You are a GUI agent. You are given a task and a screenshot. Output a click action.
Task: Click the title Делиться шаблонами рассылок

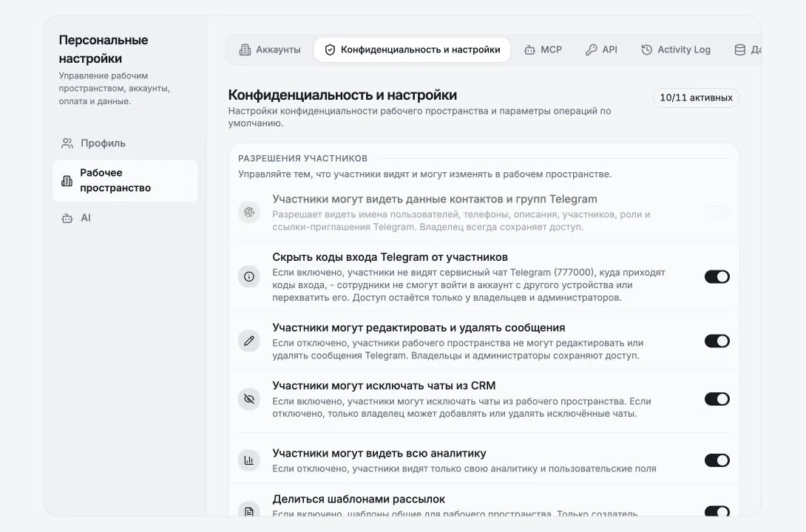coord(359,499)
